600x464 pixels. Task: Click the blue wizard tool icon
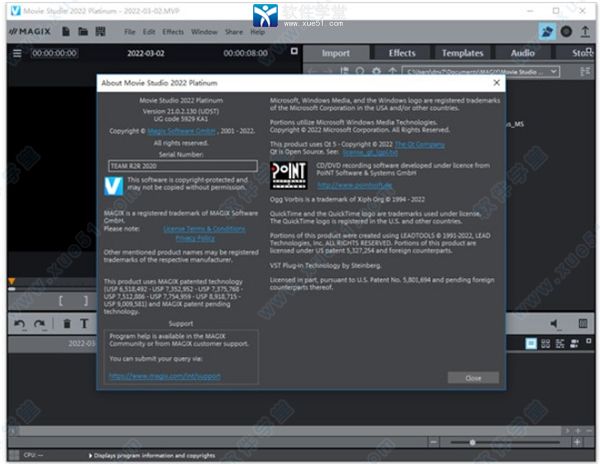pyautogui.click(x=547, y=31)
